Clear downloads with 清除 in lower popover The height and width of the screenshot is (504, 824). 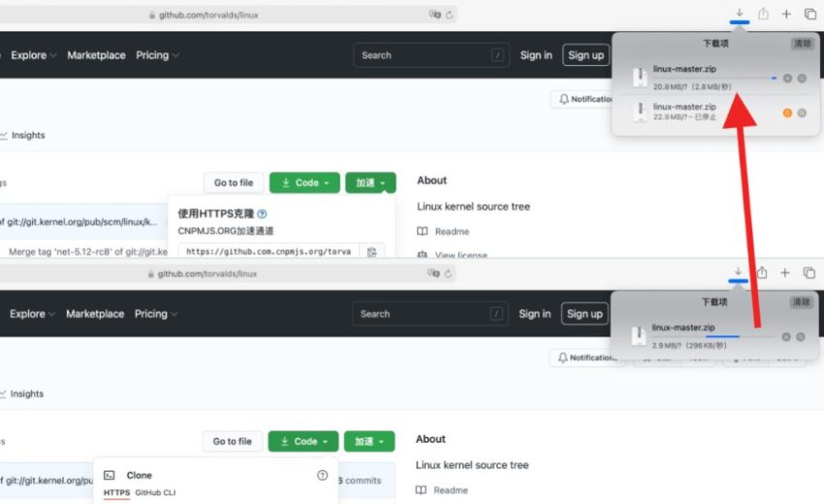point(801,301)
